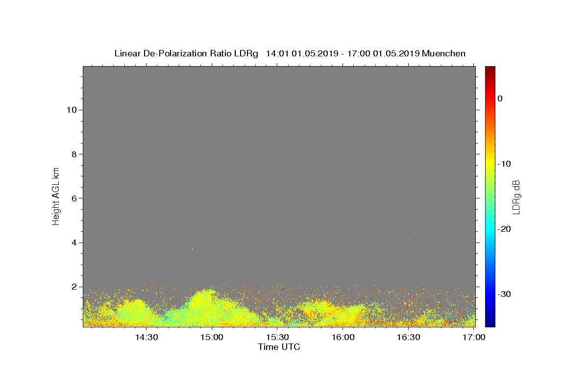Click the cyan -20 dB colorbar region
The image size is (588, 392).
click(490, 229)
